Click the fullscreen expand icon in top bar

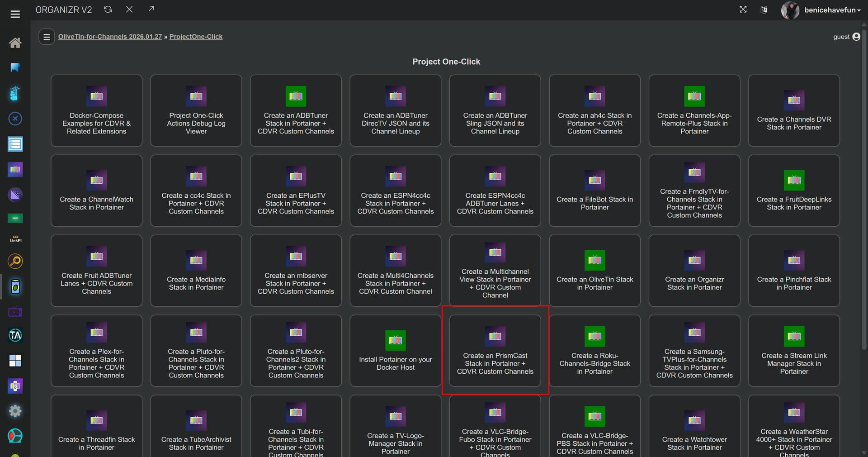(x=743, y=10)
